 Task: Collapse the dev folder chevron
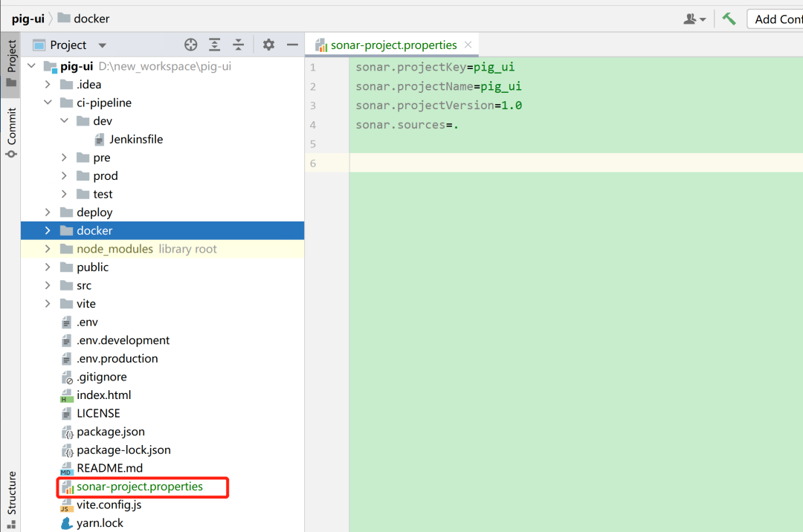pos(64,120)
